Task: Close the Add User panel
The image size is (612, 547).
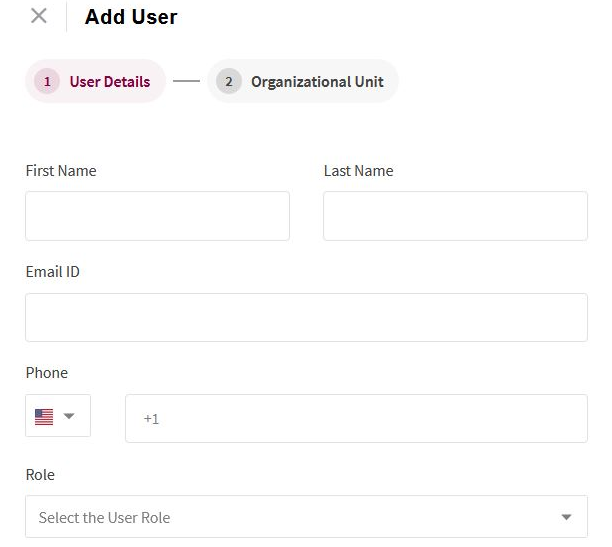Action: 39,16
